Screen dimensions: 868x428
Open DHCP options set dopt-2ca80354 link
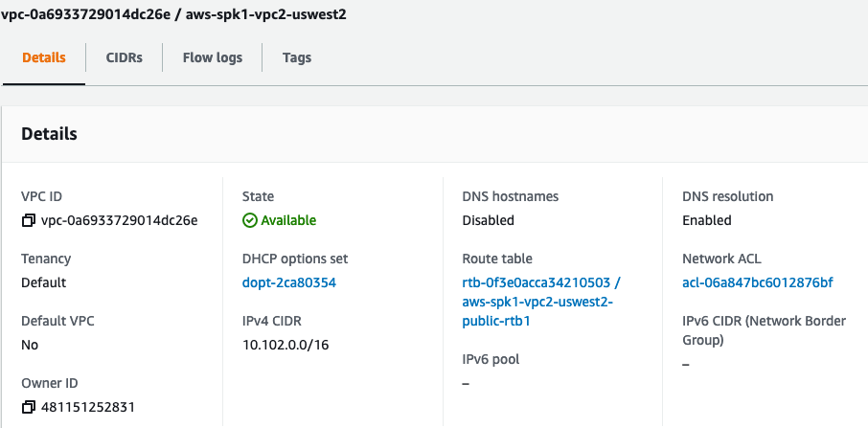pos(289,282)
